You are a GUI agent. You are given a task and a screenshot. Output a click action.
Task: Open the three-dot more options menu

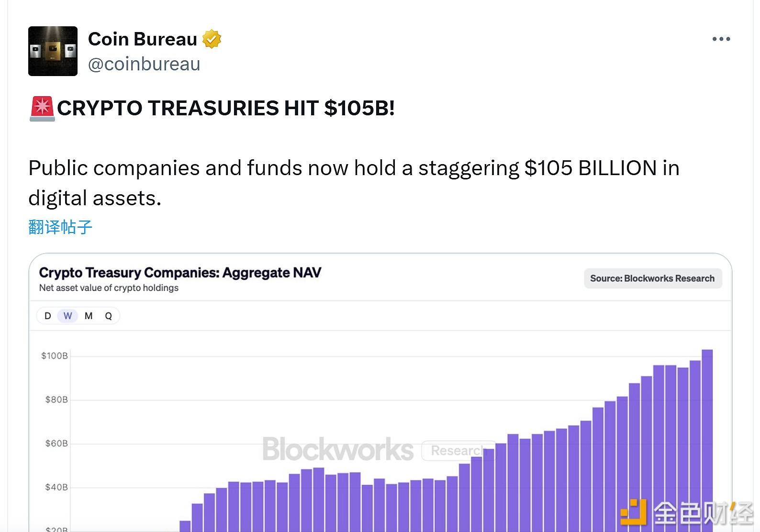[721, 39]
